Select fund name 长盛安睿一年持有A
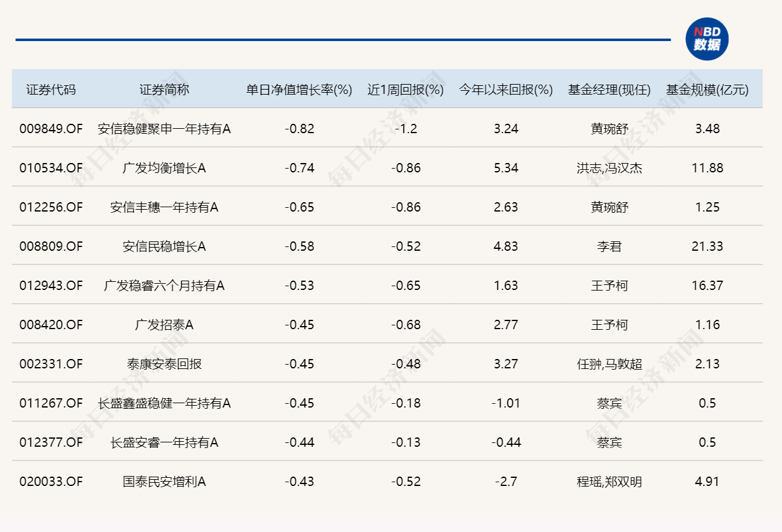The image size is (782, 532). pyautogui.click(x=164, y=442)
